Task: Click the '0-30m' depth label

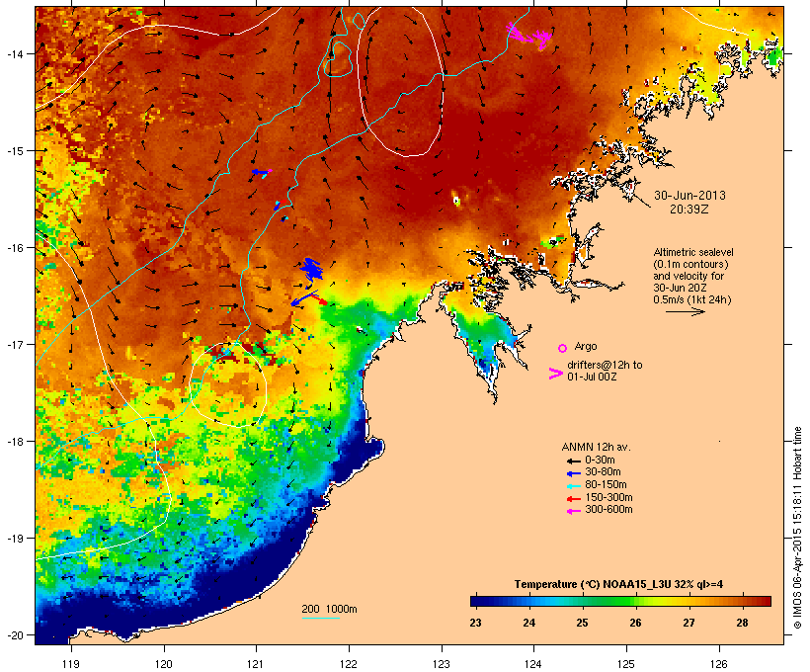Action: (600, 461)
